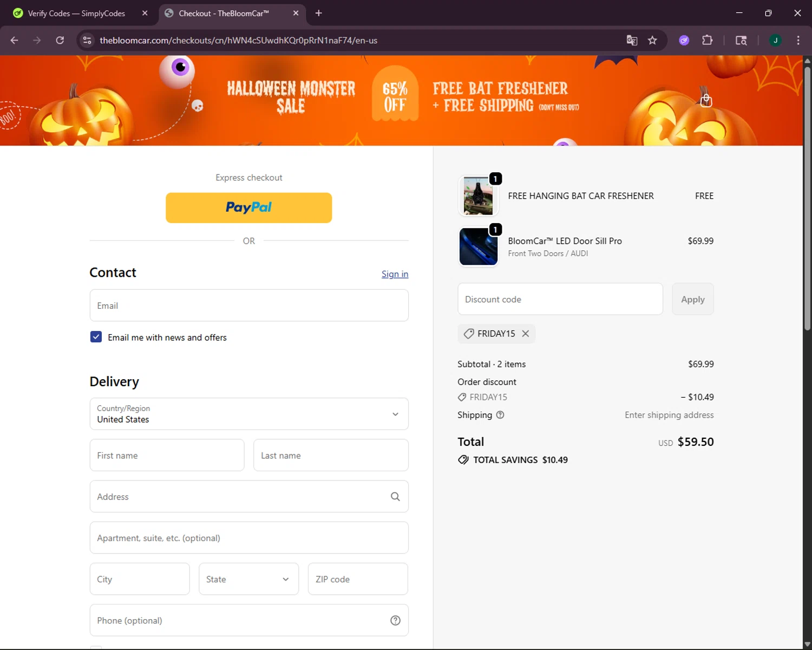Click the bat car freshener thumbnail
812x650 pixels.
tap(479, 196)
